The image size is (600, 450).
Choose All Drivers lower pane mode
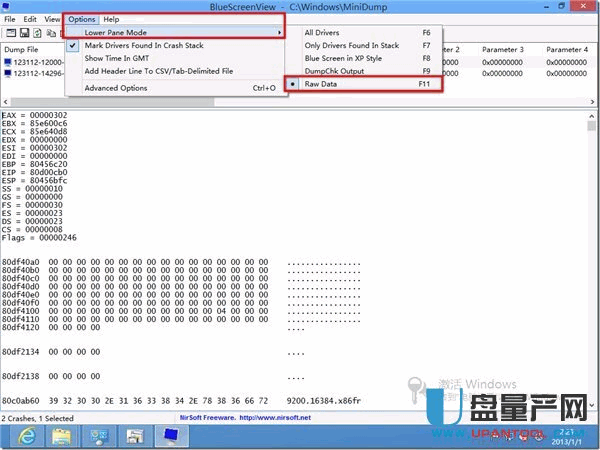pyautogui.click(x=364, y=33)
